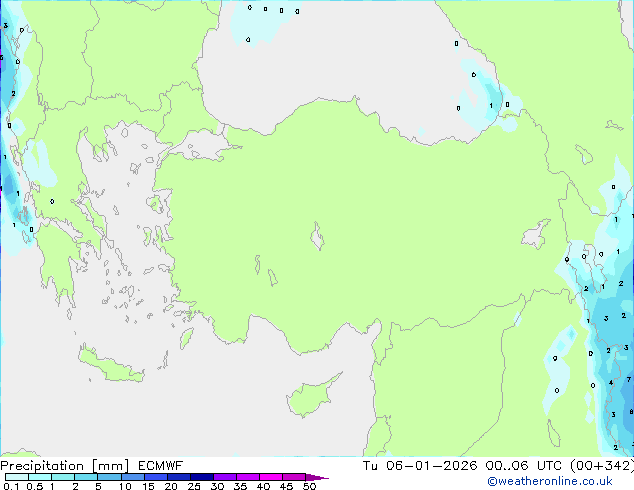Select the 2–5 mm legend color box

pos(86,477)
